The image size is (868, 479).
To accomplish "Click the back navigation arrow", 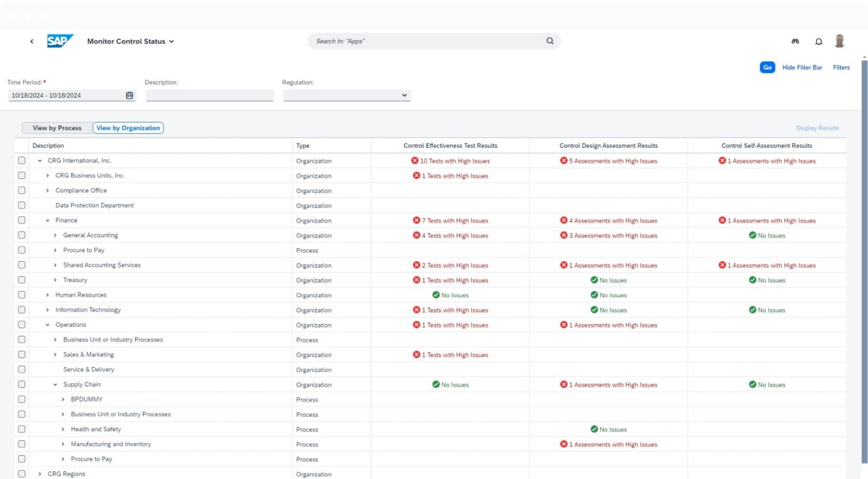I will pyautogui.click(x=32, y=42).
